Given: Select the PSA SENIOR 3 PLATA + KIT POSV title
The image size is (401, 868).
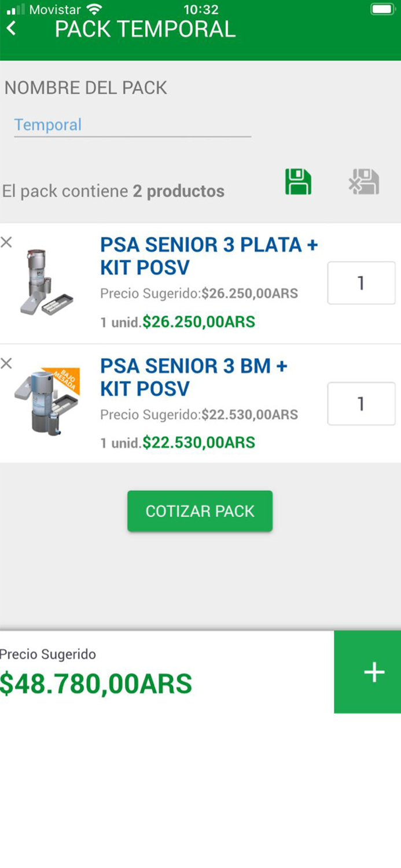Looking at the screenshot, I should (x=209, y=256).
